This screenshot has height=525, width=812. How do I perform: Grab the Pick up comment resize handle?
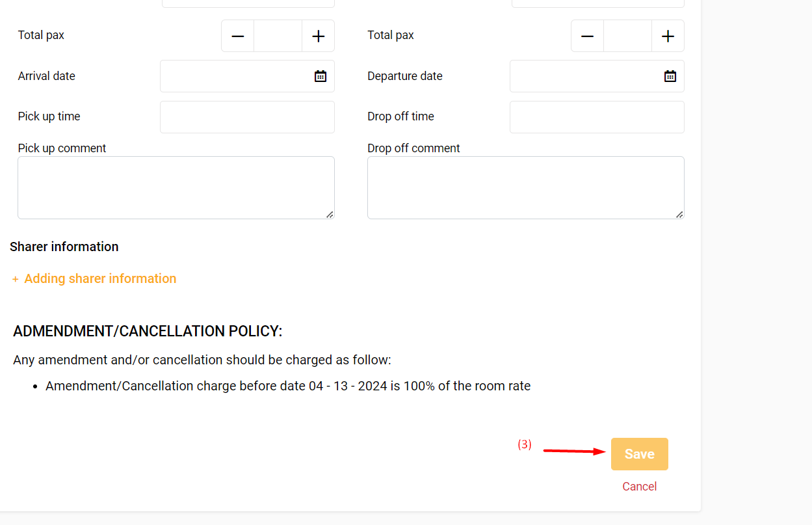pyautogui.click(x=330, y=214)
